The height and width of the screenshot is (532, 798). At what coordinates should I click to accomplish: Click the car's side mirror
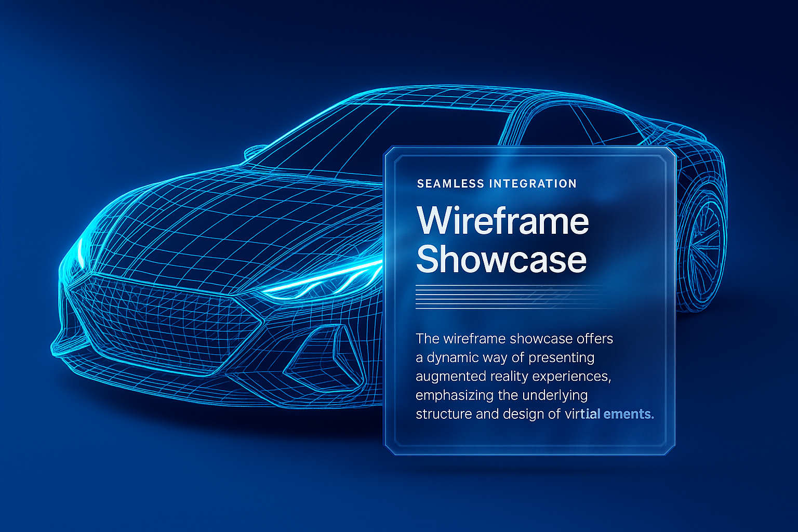[x=254, y=151]
